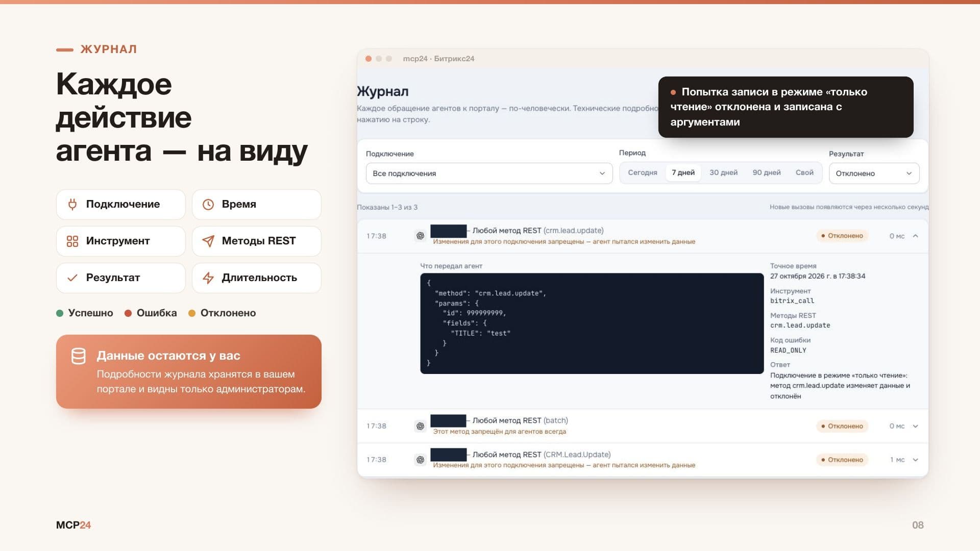
Task: Open the Результат dropdown set to Отклонено
Action: (874, 173)
